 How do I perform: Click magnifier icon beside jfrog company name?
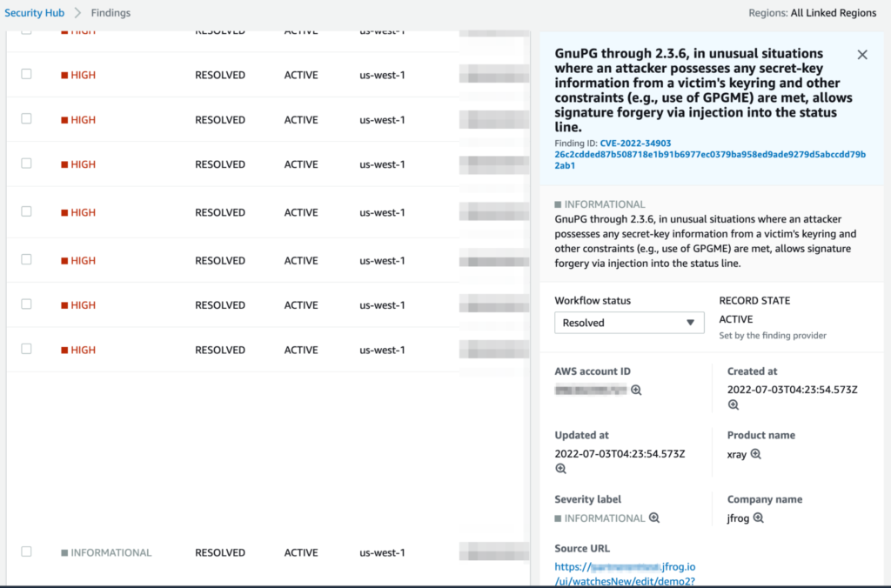tap(759, 518)
